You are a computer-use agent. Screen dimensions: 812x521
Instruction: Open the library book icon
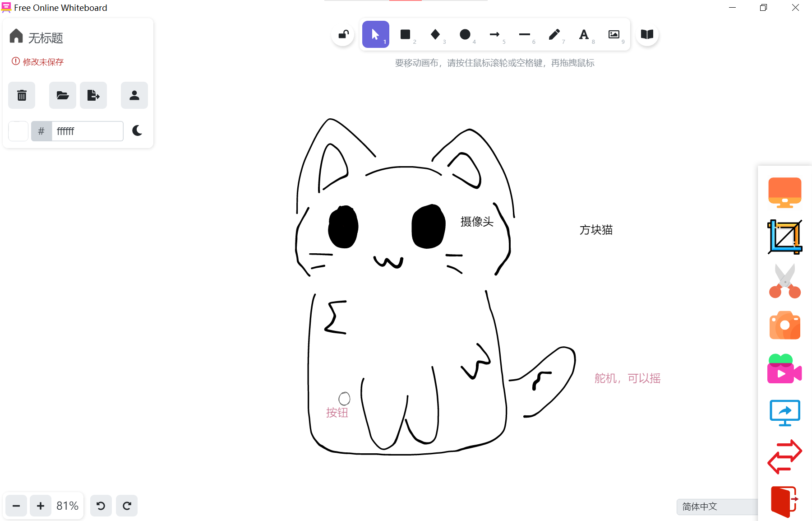coord(647,34)
